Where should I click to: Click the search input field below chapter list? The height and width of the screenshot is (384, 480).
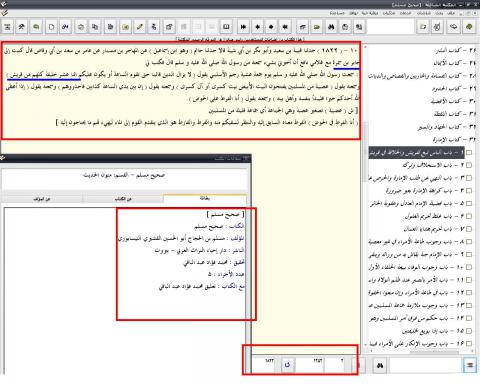tap(425, 366)
